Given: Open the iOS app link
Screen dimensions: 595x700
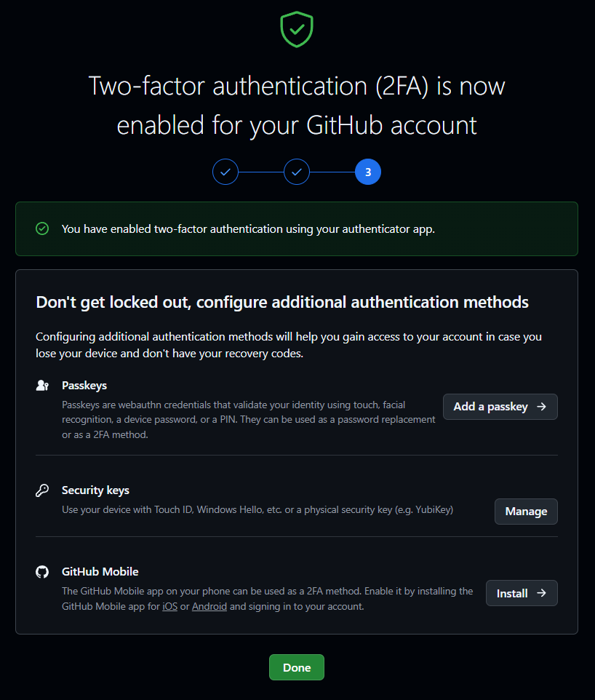Looking at the screenshot, I should pos(169,606).
